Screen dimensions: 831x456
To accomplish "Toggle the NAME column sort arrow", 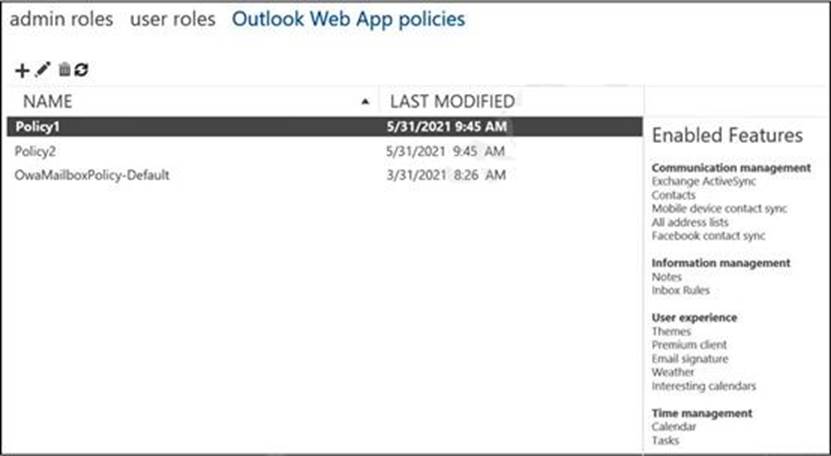I will [x=365, y=101].
